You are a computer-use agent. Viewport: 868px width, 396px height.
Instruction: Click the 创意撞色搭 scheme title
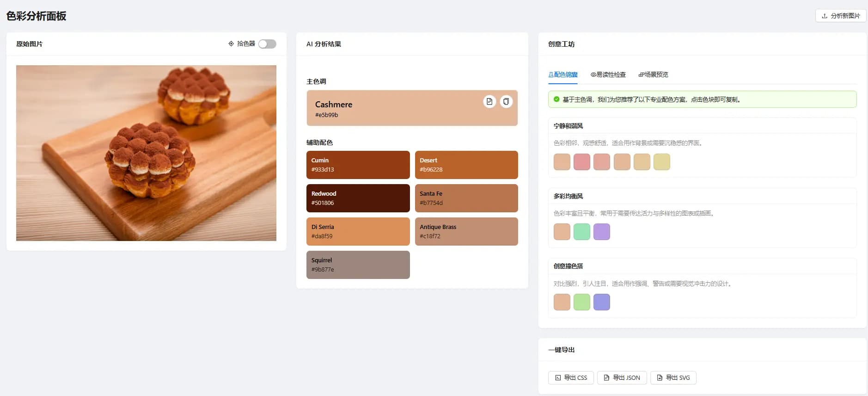coord(568,266)
